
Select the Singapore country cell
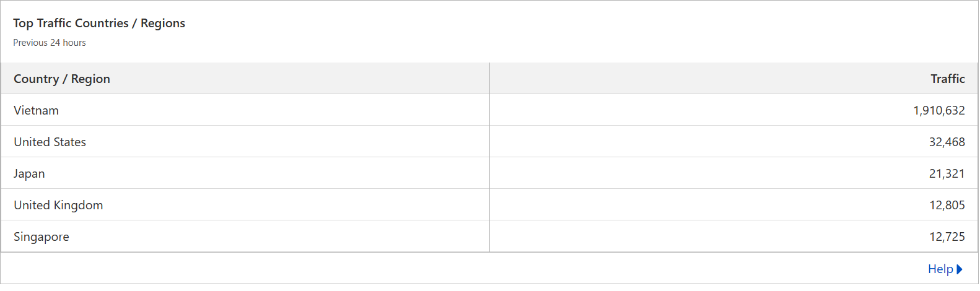[x=42, y=237]
